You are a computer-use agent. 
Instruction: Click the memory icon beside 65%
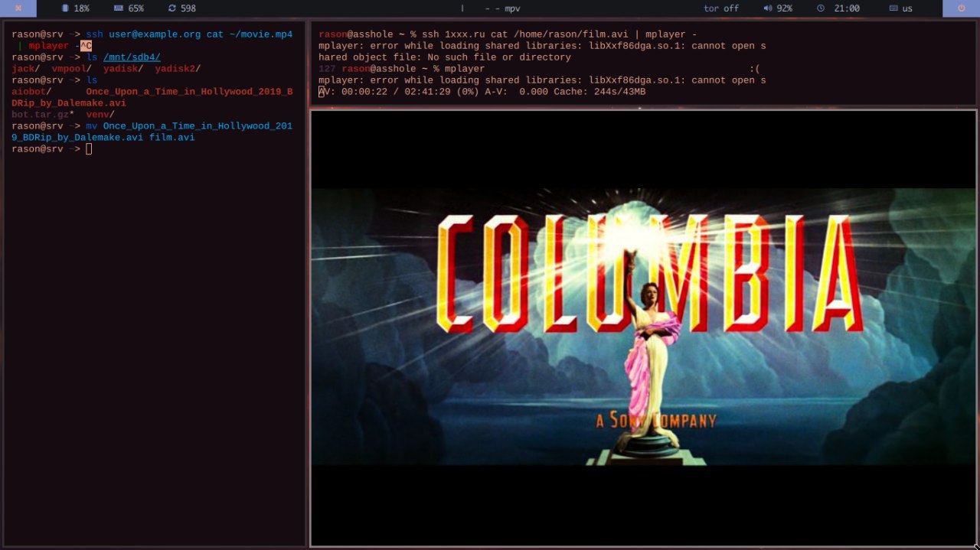coord(118,8)
